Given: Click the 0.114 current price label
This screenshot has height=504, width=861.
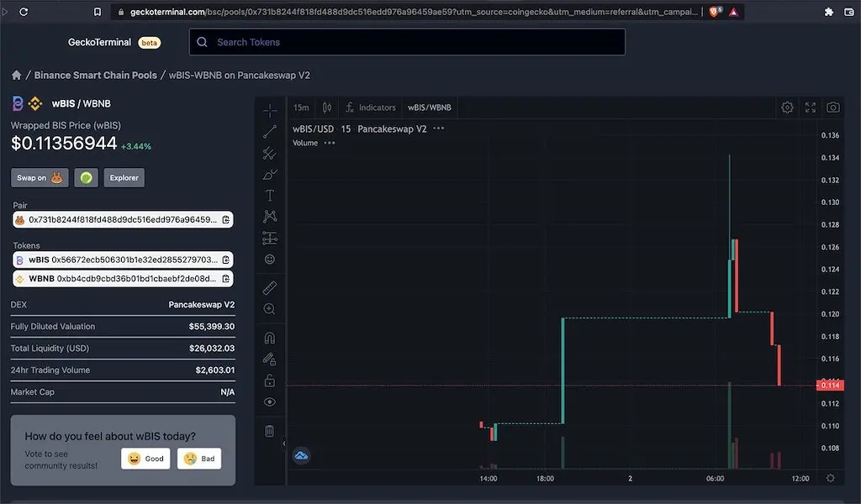Looking at the screenshot, I should pyautogui.click(x=829, y=386).
